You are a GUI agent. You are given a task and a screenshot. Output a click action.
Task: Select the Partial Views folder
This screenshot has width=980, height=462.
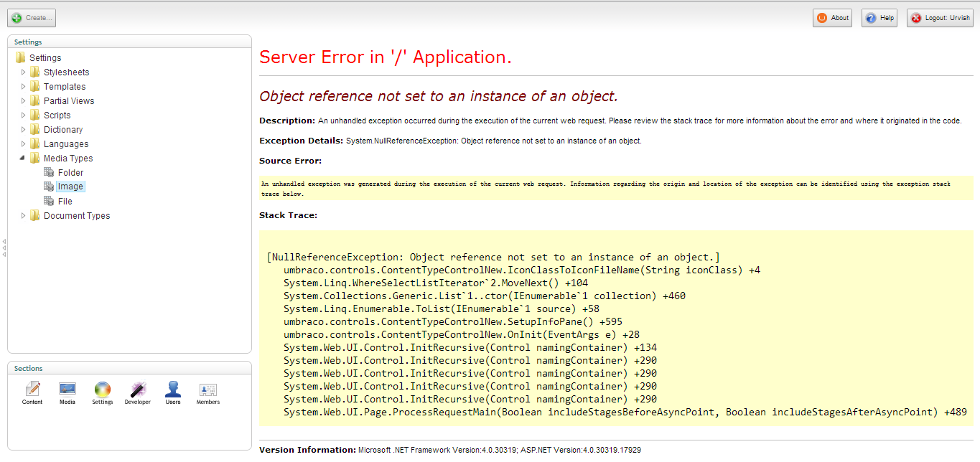[68, 101]
